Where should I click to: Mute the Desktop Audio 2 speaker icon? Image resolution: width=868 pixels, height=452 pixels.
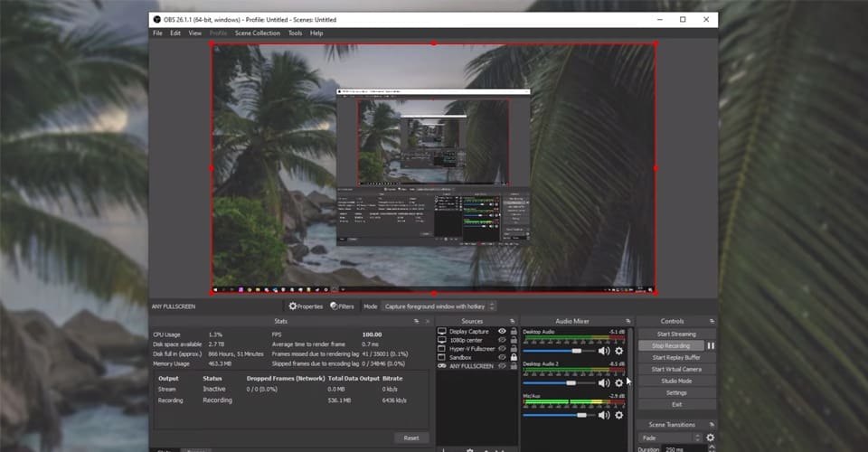603,383
